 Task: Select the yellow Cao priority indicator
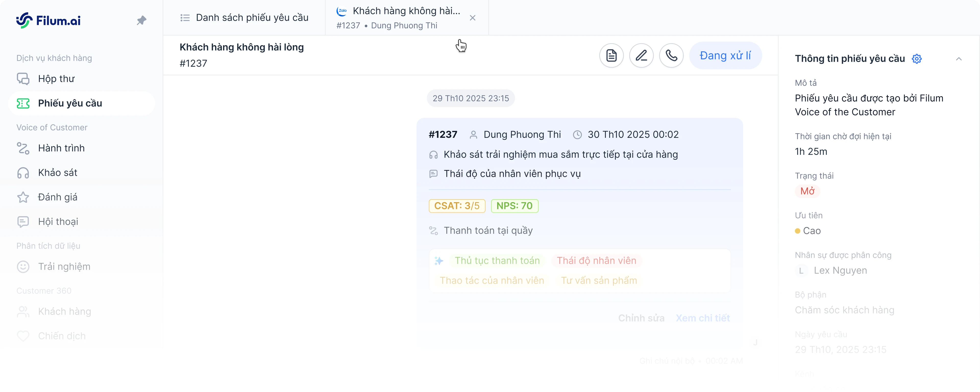point(798,231)
